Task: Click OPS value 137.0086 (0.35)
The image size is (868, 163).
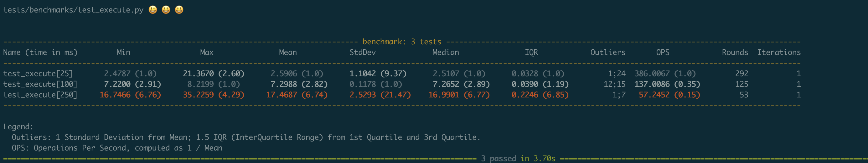Action: click(x=667, y=84)
